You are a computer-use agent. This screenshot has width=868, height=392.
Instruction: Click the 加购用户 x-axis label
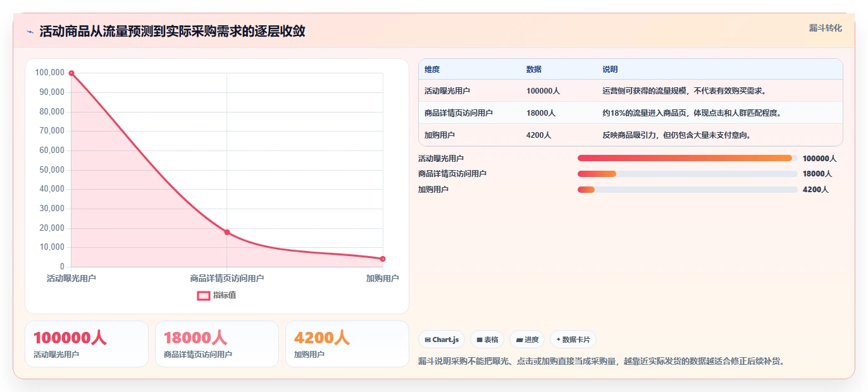coord(382,278)
